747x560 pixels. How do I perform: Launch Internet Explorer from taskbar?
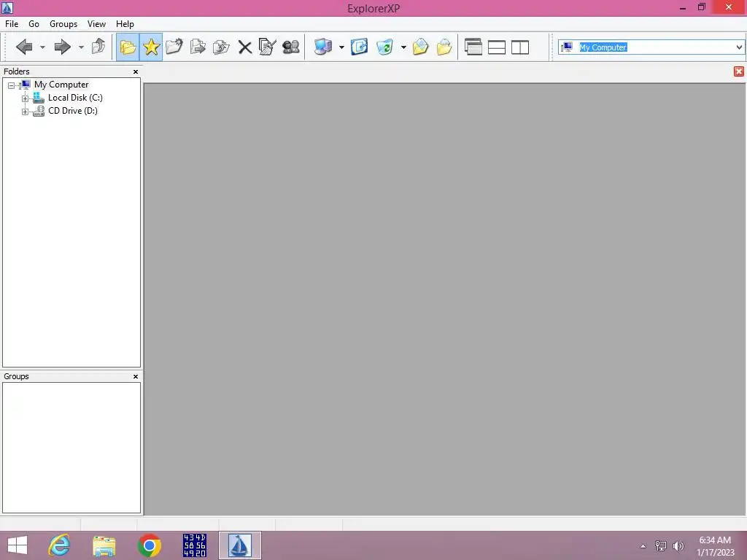pyautogui.click(x=59, y=545)
